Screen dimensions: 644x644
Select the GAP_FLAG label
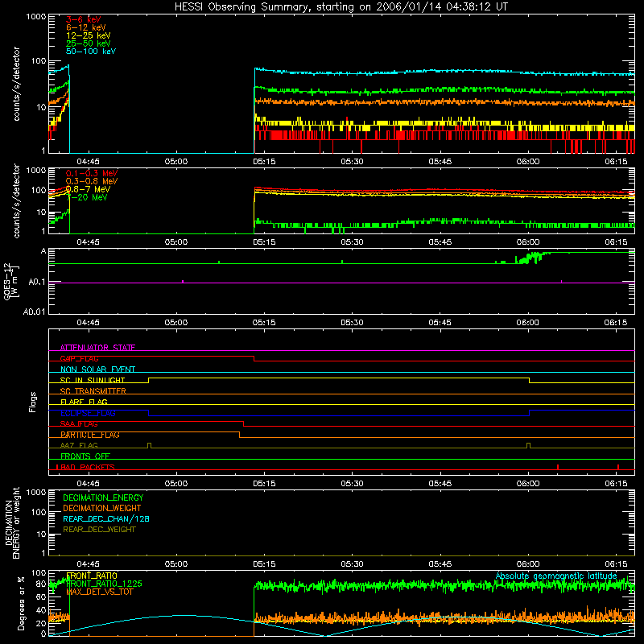click(x=79, y=358)
